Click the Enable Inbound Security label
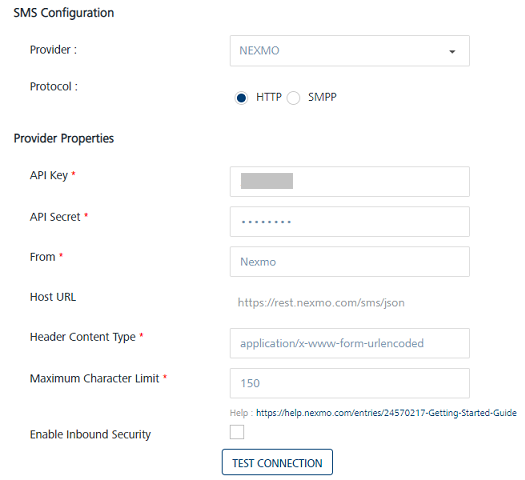Screen dimensions: 525x480 (90, 434)
